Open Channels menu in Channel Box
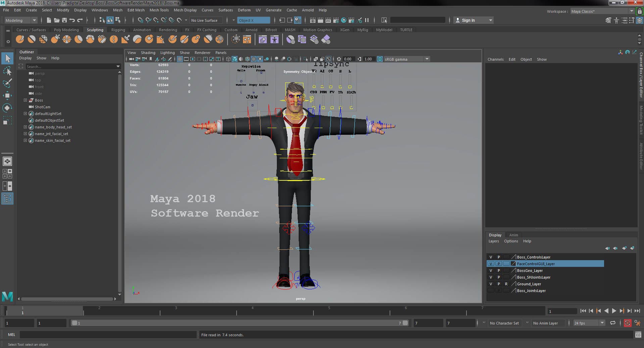Viewport: 644px width, 348px height. pyautogui.click(x=495, y=59)
